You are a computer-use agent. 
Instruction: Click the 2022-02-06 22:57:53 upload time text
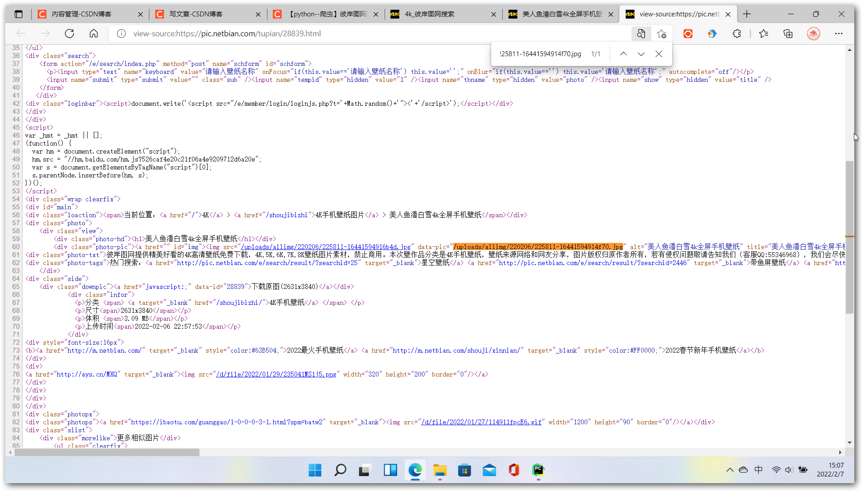click(x=168, y=327)
